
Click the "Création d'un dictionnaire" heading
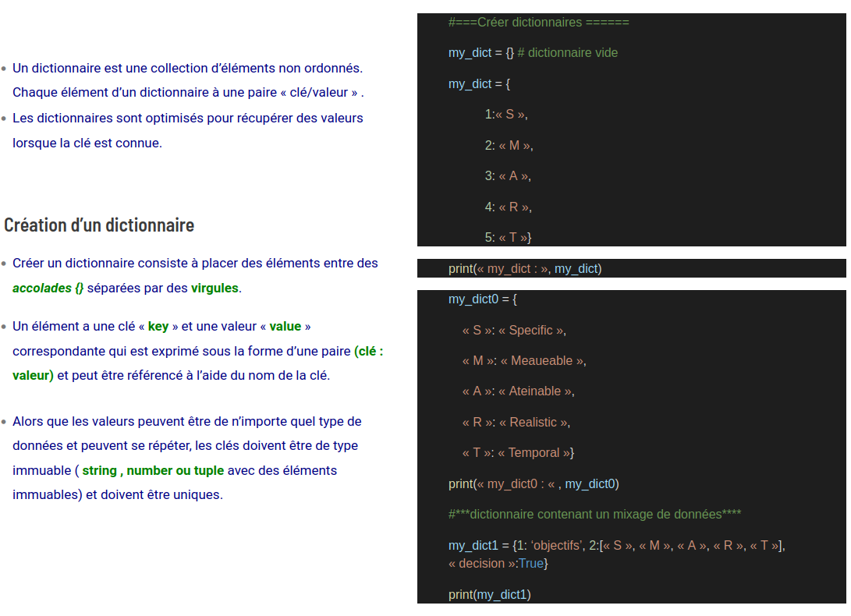point(99,225)
